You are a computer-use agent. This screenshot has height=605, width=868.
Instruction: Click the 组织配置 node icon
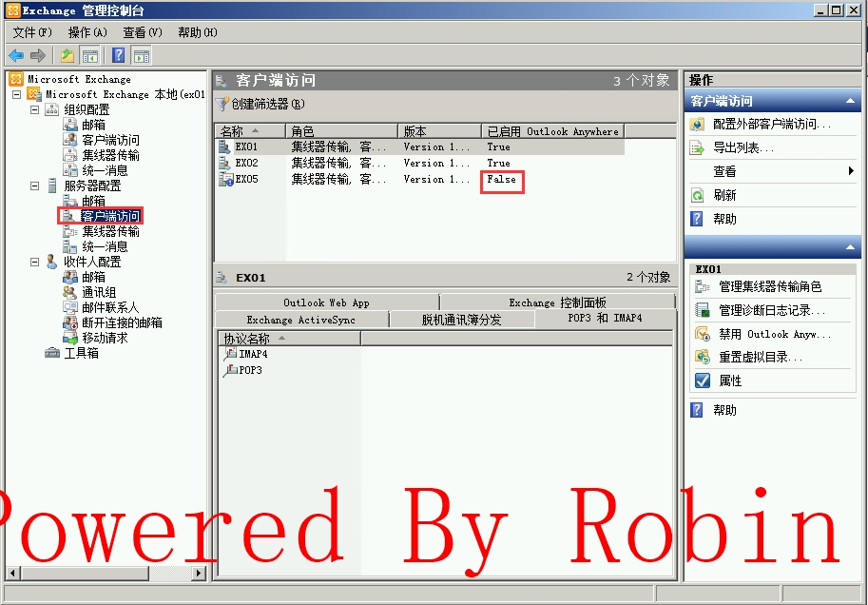[51, 109]
